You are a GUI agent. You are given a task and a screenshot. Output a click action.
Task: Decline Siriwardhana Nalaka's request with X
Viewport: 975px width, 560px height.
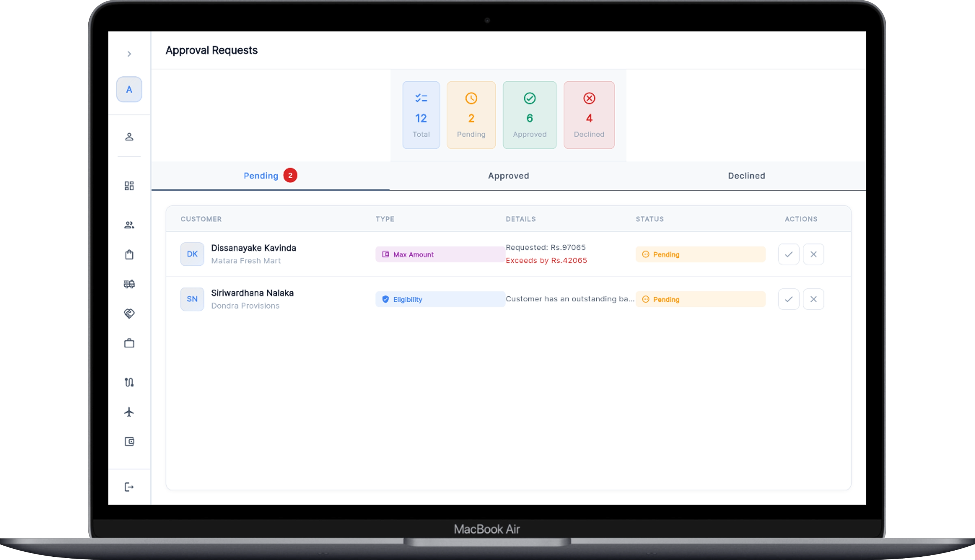pyautogui.click(x=813, y=299)
